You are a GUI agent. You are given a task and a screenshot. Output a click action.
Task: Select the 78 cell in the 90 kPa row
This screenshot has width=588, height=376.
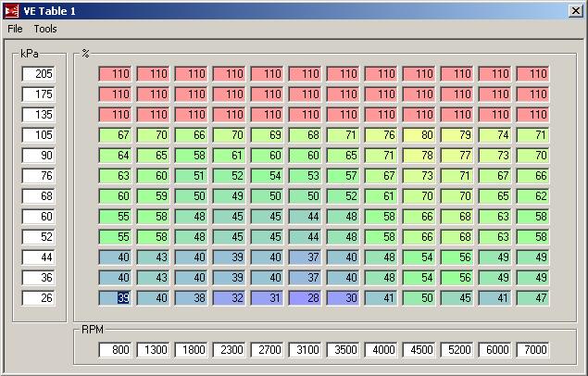(419, 156)
